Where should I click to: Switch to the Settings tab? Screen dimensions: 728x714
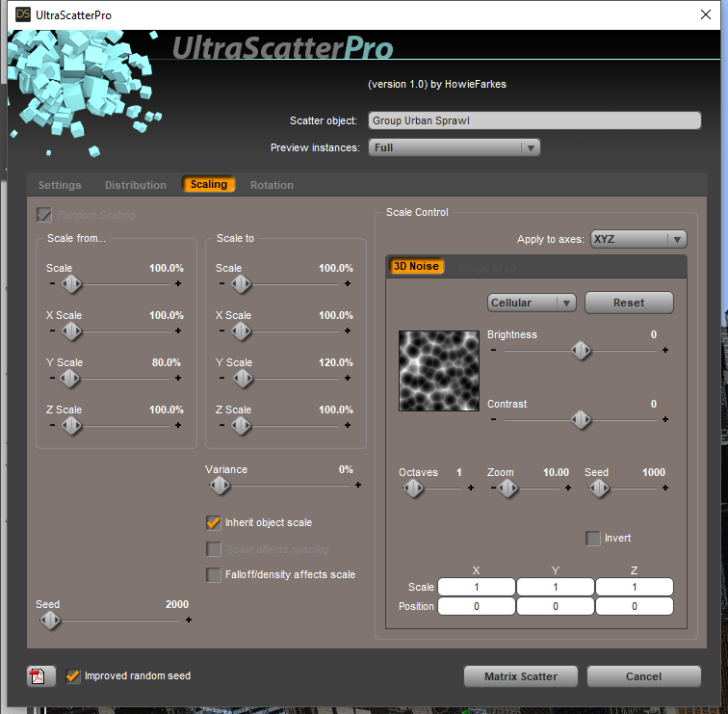(60, 185)
